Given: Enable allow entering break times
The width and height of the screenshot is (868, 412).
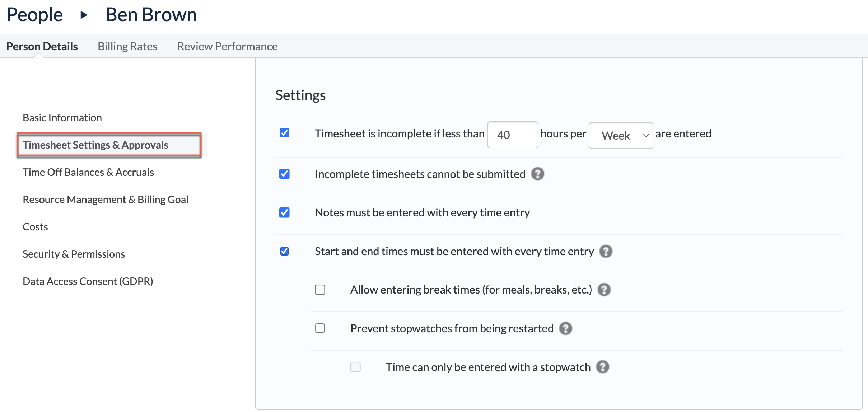Looking at the screenshot, I should (320, 290).
